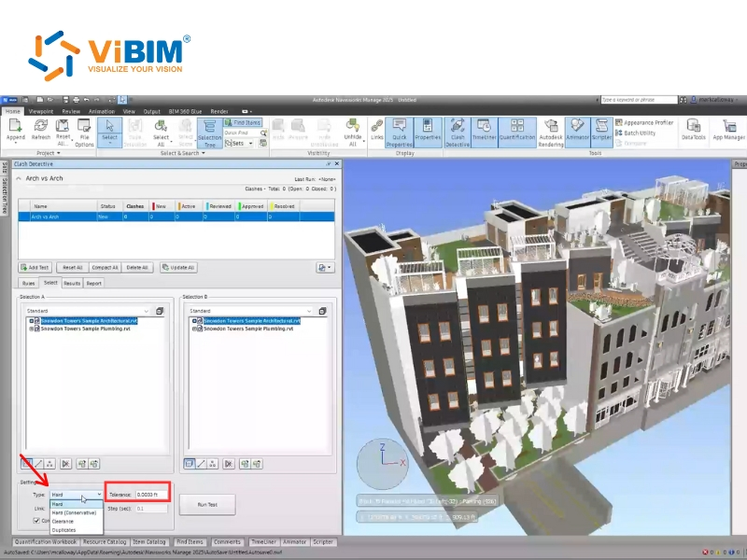Switch to the Results tab

coord(71,282)
